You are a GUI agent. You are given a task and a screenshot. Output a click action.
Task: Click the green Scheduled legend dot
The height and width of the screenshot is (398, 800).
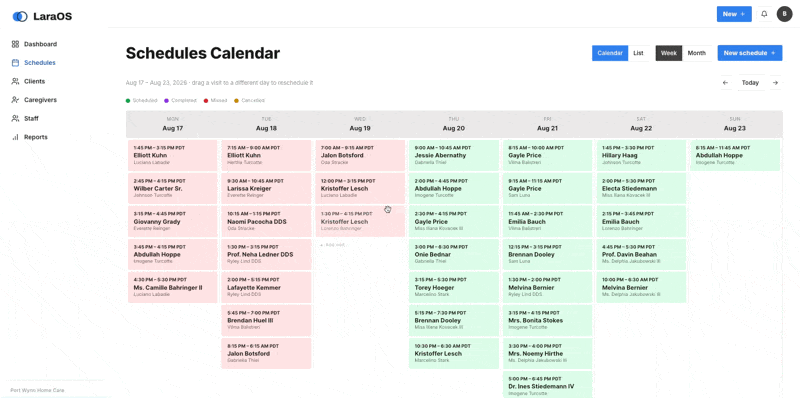tap(128, 101)
